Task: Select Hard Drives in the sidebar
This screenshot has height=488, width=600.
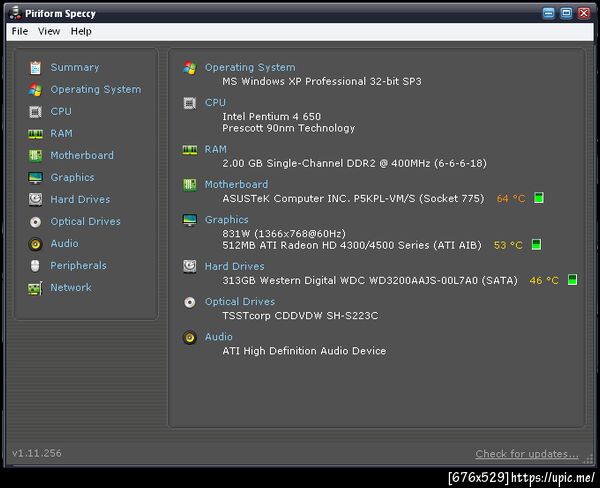Action: pos(80,199)
